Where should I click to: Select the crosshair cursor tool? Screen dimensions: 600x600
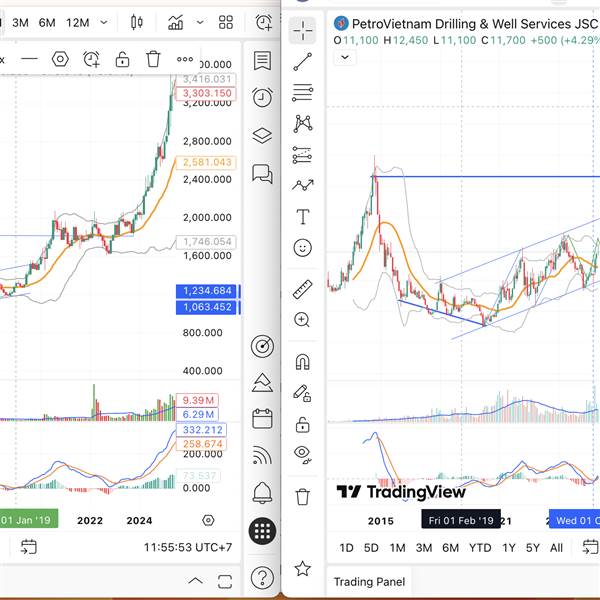pos(302,30)
